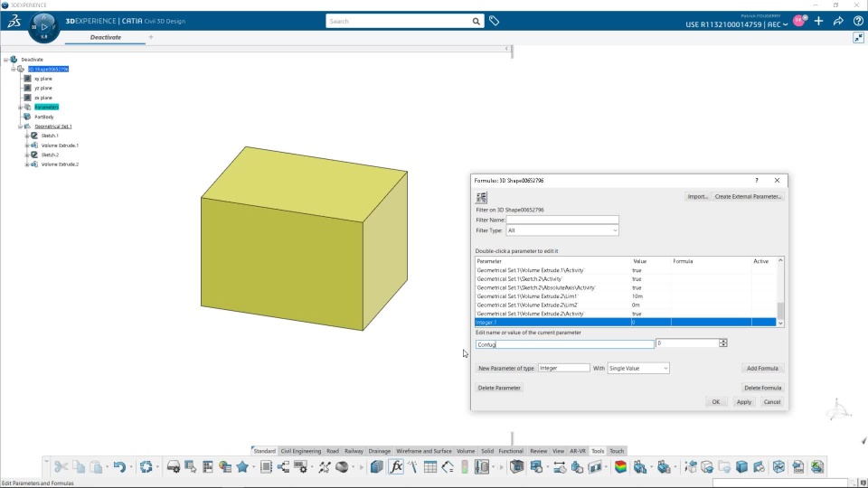Click Create External Parameter button
Image resolution: width=868 pixels, height=488 pixels.
748,196
